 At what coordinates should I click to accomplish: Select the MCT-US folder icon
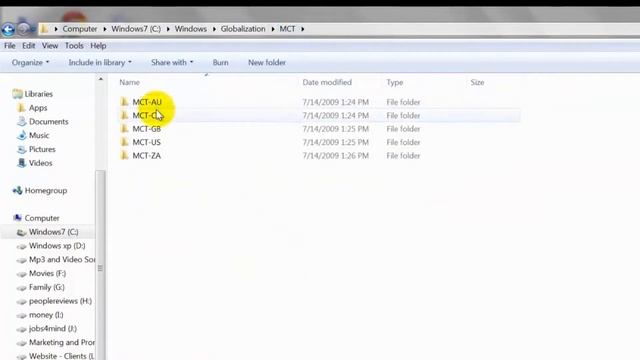pyautogui.click(x=124, y=142)
